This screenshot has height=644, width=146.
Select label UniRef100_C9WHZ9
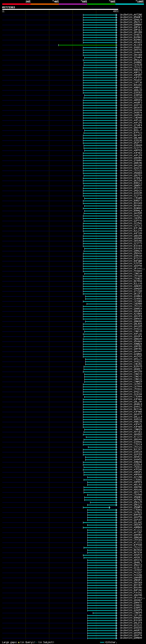pos(131,382)
